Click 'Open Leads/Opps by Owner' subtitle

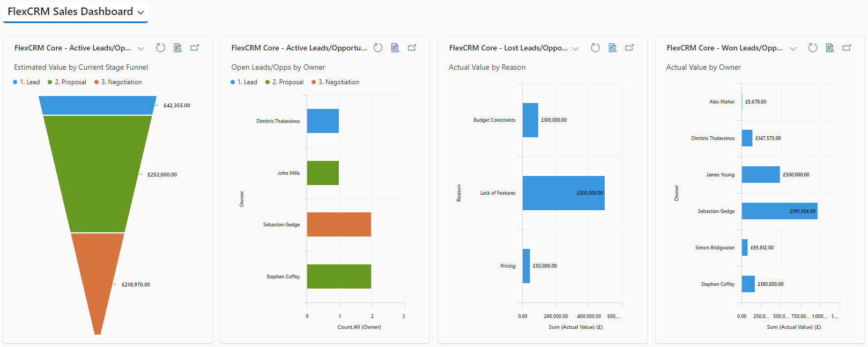click(x=278, y=67)
